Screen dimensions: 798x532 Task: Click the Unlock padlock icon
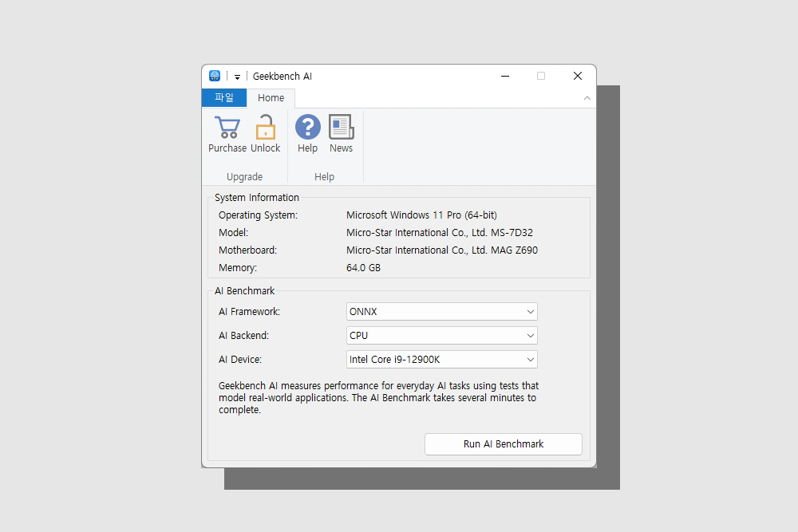point(265,127)
